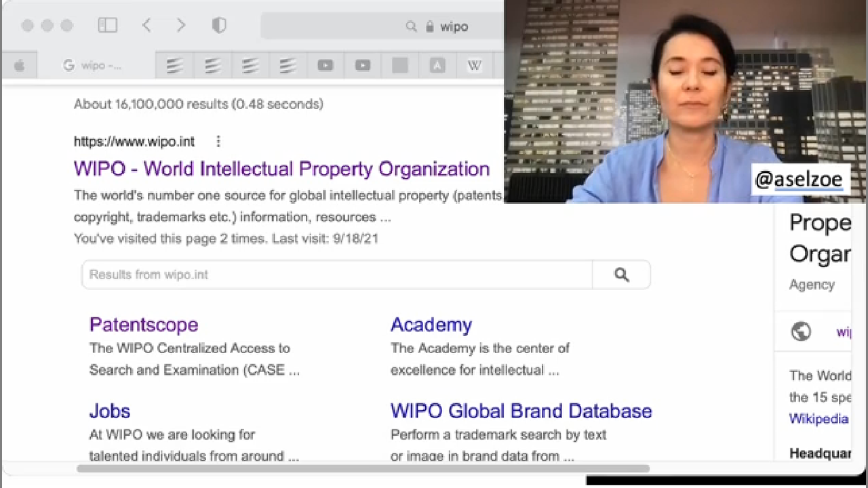
Task: Click the lock icon in the address bar
Action: (x=429, y=26)
